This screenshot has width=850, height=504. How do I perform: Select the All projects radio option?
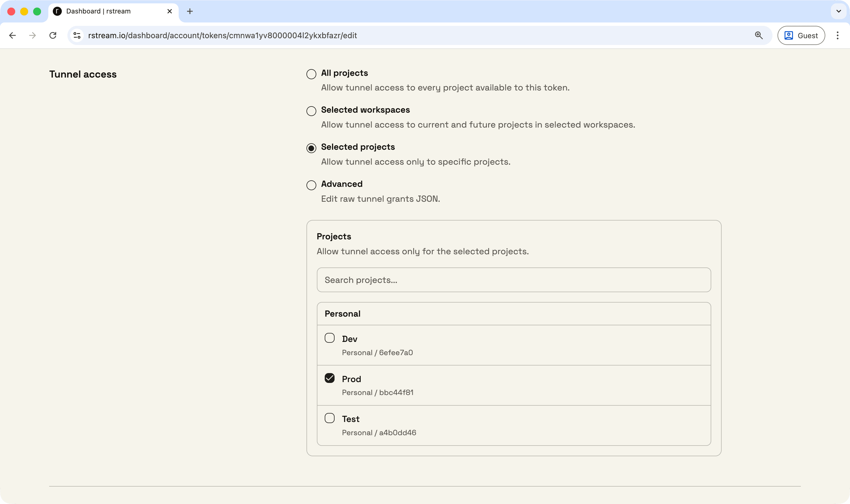coord(311,74)
